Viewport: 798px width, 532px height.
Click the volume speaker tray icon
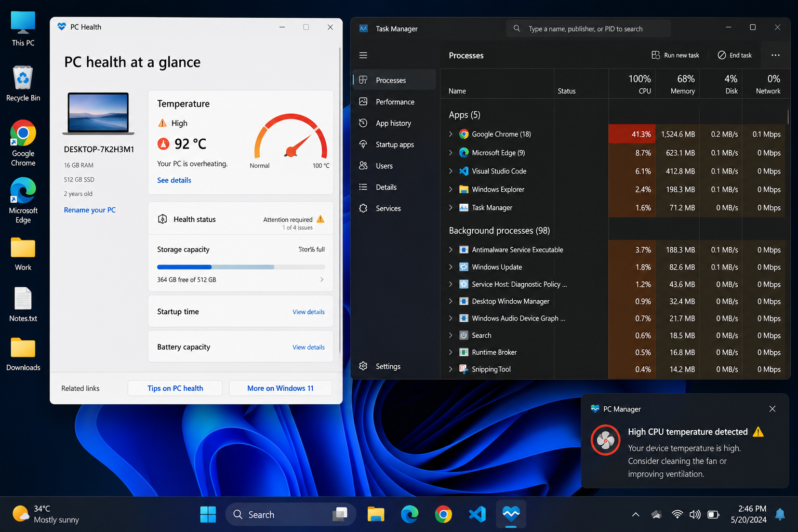point(695,514)
